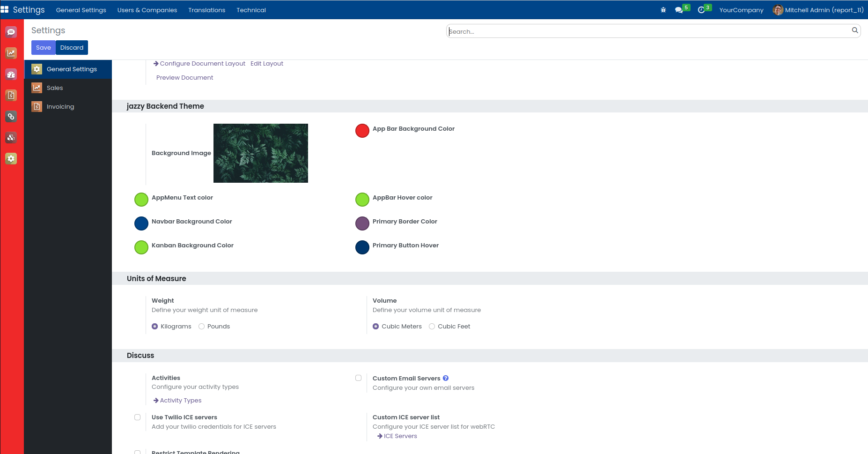This screenshot has height=454, width=868.
Task: Pick the App Bar Background Color swatch
Action: point(362,131)
